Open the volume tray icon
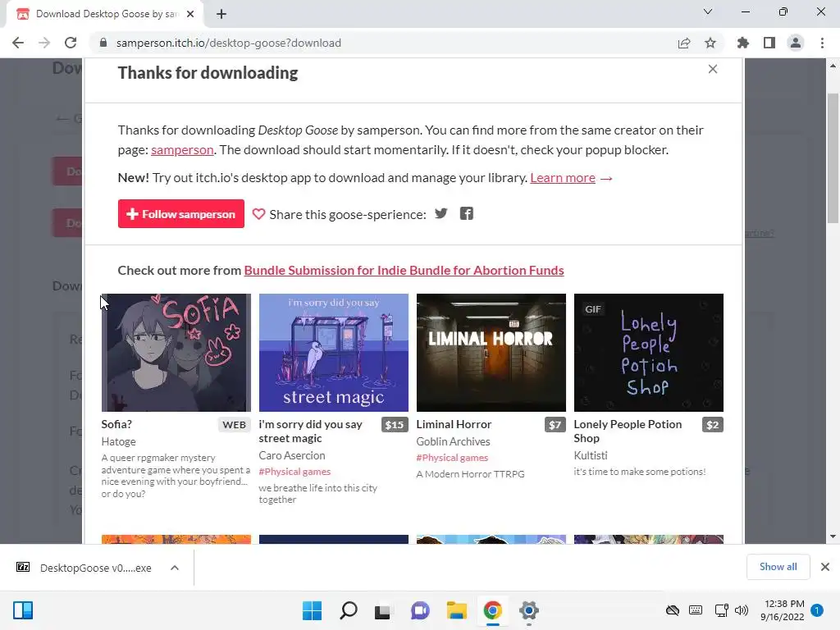The height and width of the screenshot is (630, 840). [742, 610]
